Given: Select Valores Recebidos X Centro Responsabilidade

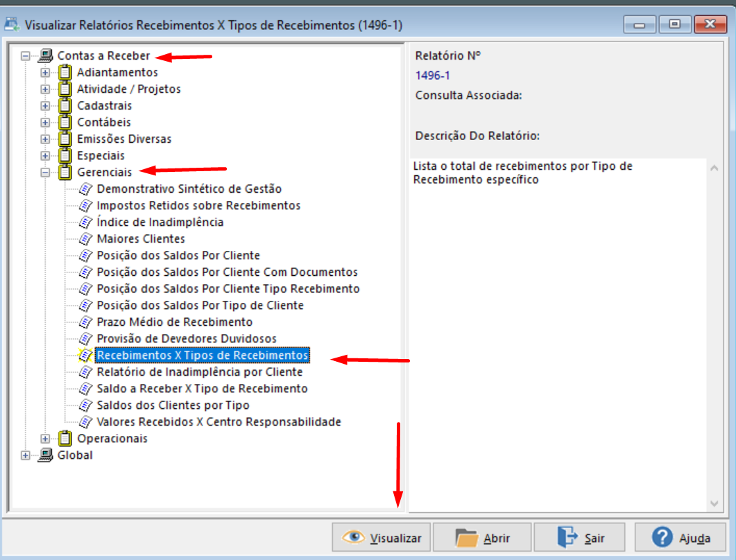Looking at the screenshot, I should point(219,422).
